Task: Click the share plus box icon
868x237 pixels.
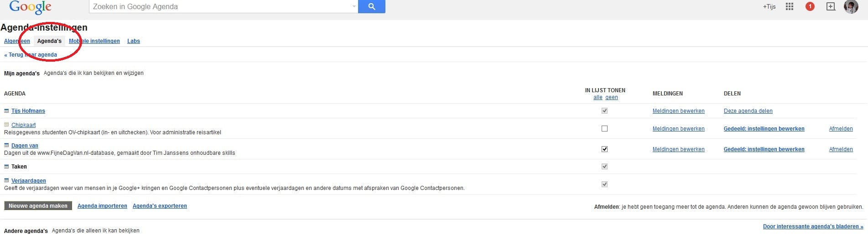Action: click(831, 6)
